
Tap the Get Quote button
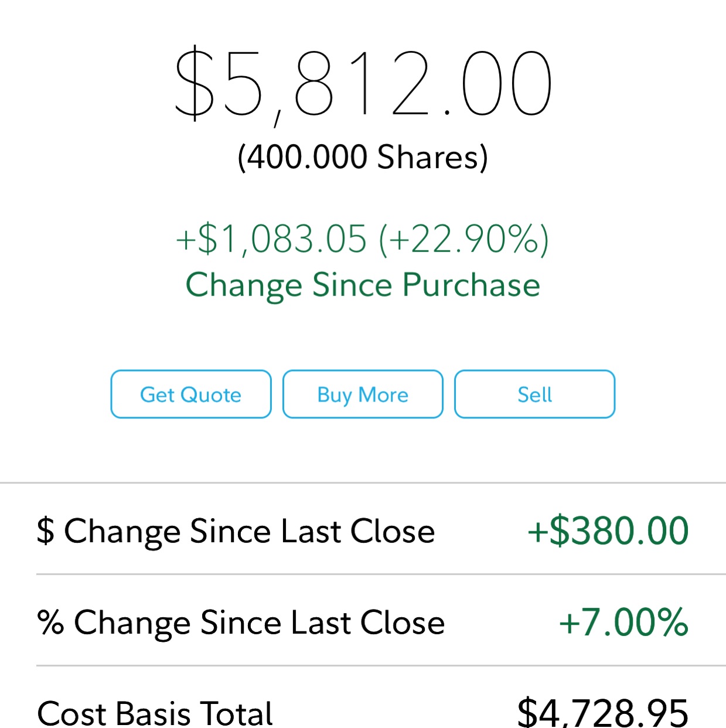tap(190, 394)
